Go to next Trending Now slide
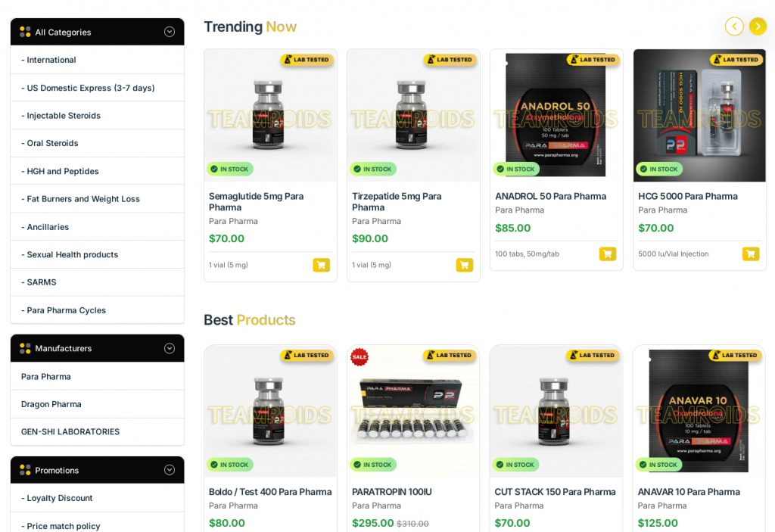This screenshot has width=775, height=532. coord(757,26)
